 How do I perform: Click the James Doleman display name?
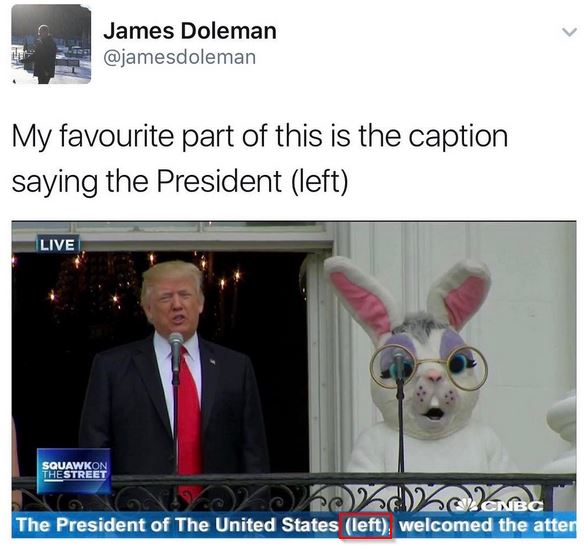pyautogui.click(x=190, y=31)
